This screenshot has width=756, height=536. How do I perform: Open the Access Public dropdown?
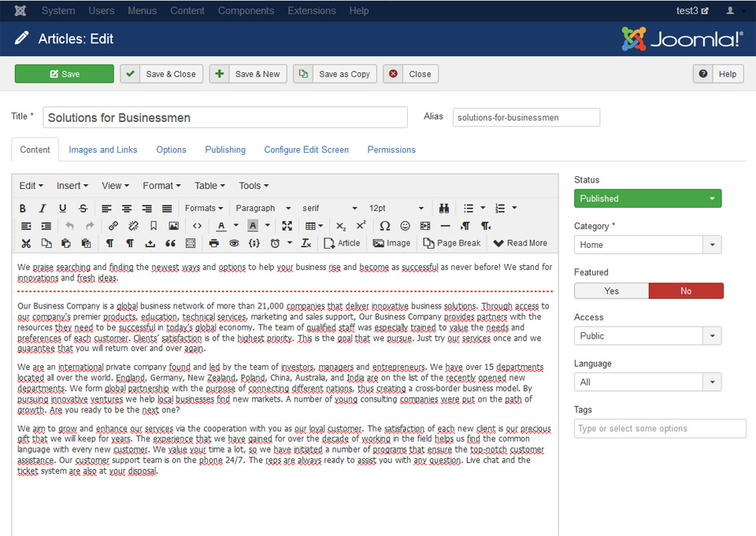pyautogui.click(x=647, y=336)
